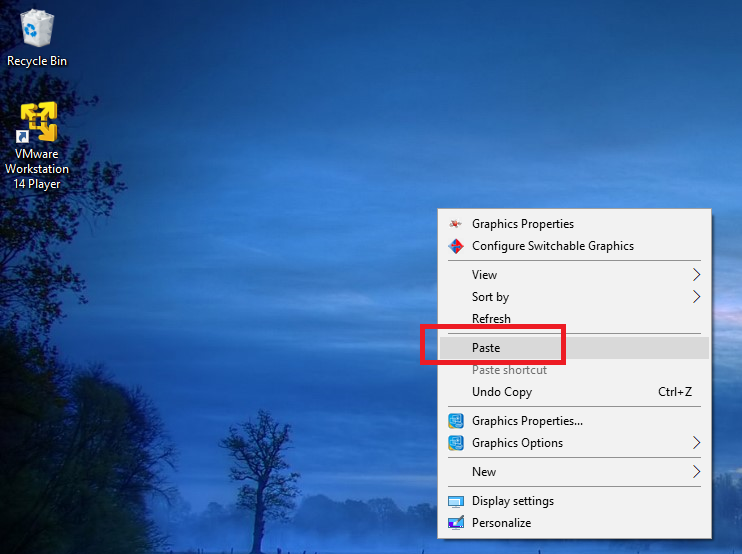The height and width of the screenshot is (554, 742).
Task: Open the View submenu
Action: [x=574, y=275]
